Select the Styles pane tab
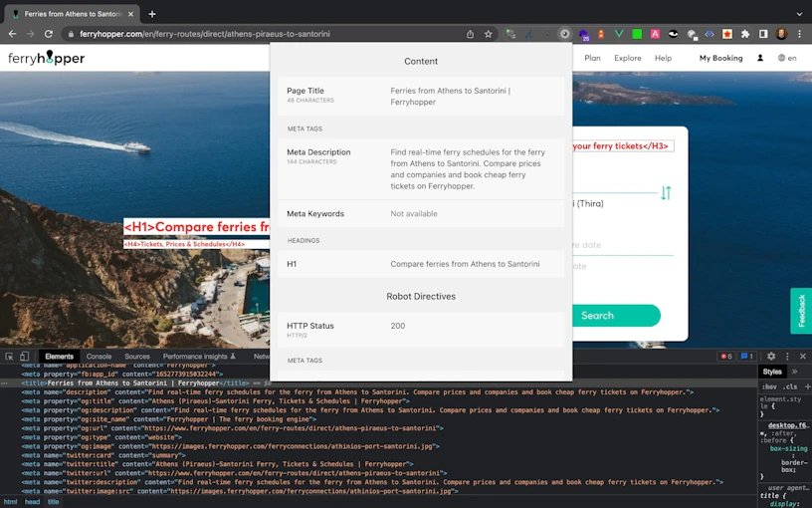Image resolution: width=812 pixels, height=508 pixels. [x=772, y=372]
